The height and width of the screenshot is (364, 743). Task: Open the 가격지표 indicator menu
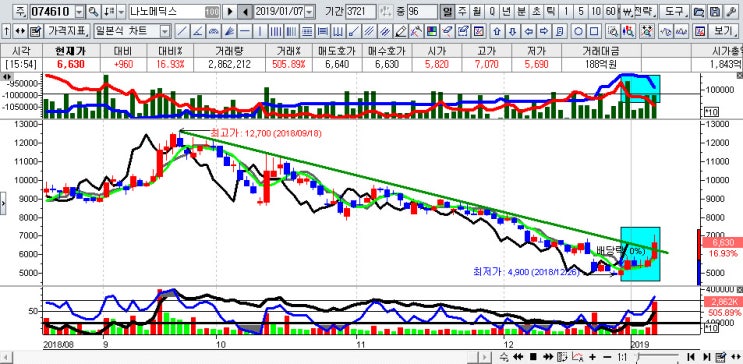click(67, 32)
